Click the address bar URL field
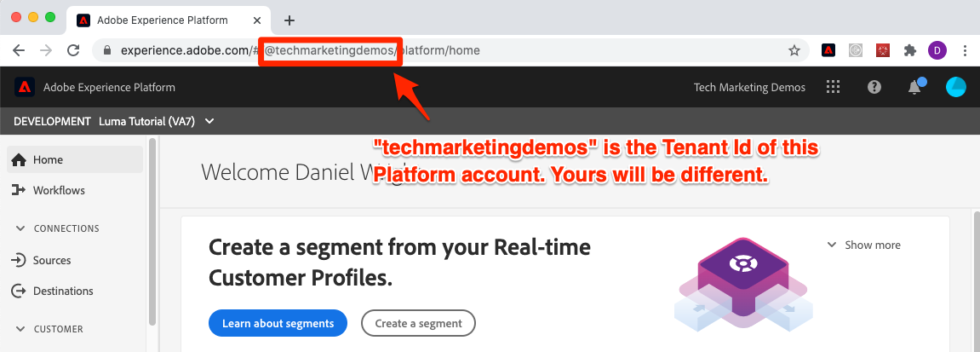Viewport: 980px width, 352px height. tap(450, 50)
